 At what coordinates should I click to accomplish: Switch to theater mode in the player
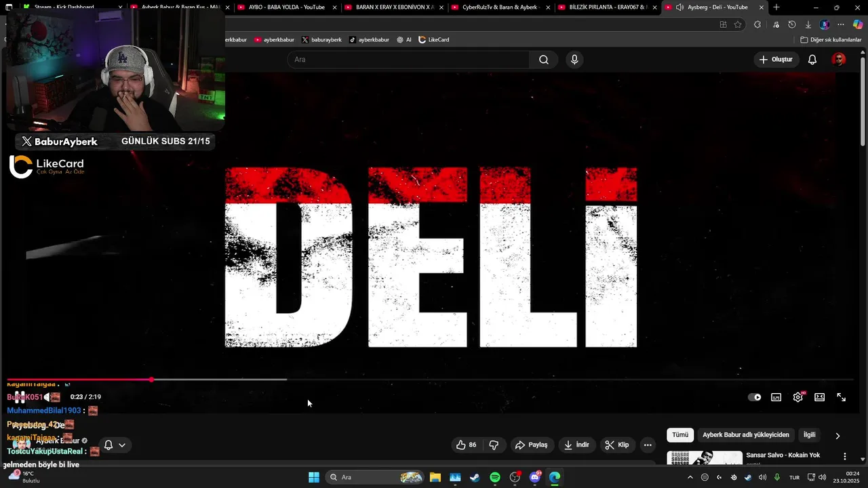(x=820, y=397)
